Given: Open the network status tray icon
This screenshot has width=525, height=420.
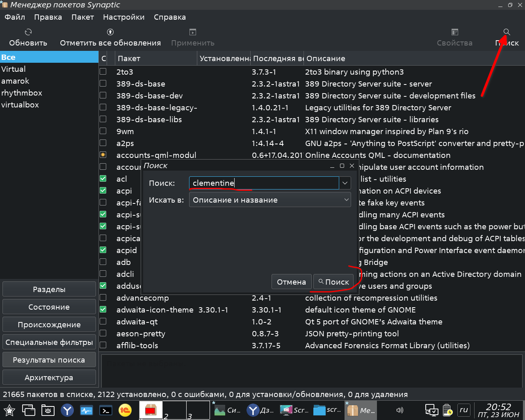Looking at the screenshot, I should (432, 410).
